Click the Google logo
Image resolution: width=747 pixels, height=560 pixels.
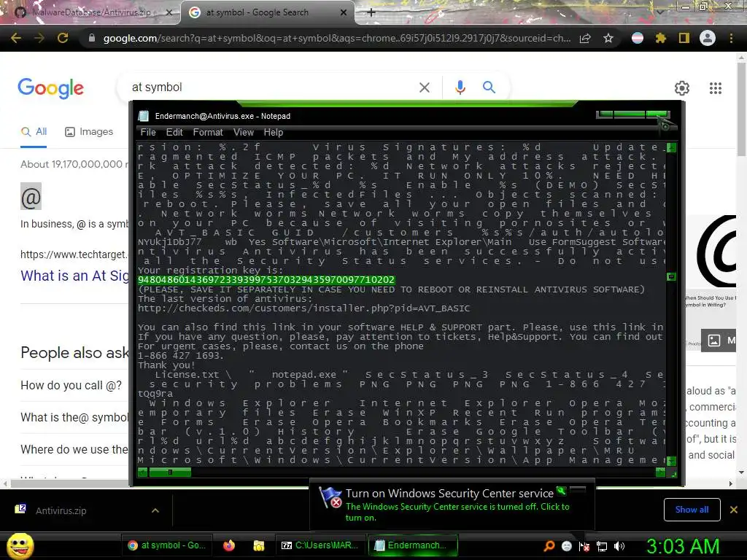[x=51, y=88]
